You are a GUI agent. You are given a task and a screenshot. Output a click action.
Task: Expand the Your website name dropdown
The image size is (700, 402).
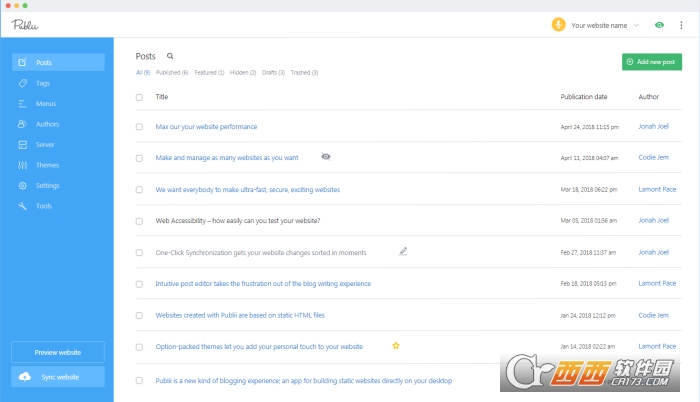click(x=638, y=25)
